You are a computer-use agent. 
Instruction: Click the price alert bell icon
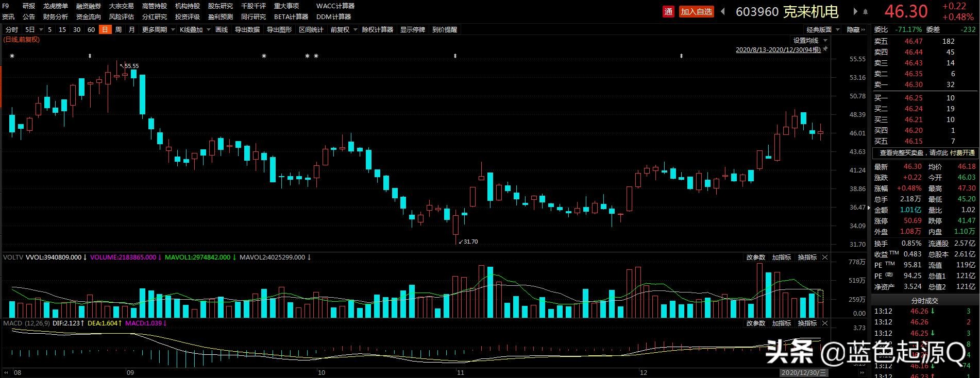tap(866, 12)
